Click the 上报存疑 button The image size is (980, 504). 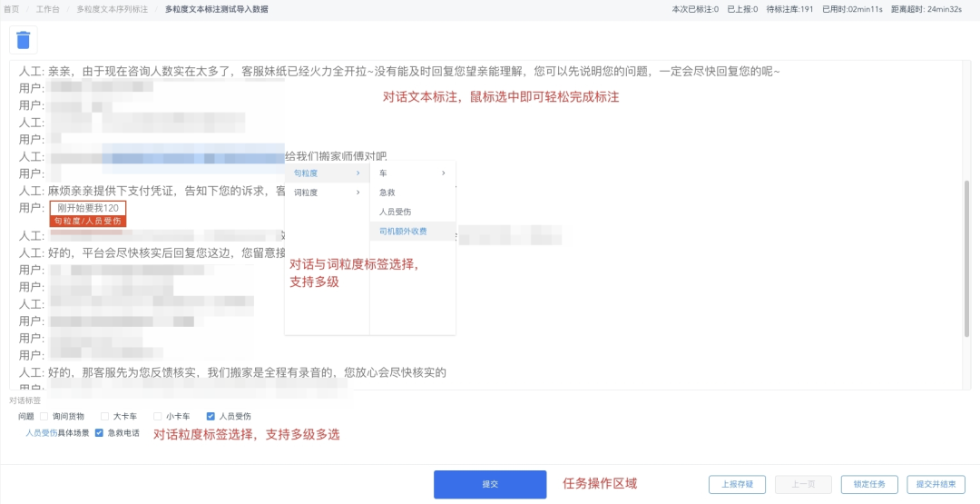tap(737, 485)
